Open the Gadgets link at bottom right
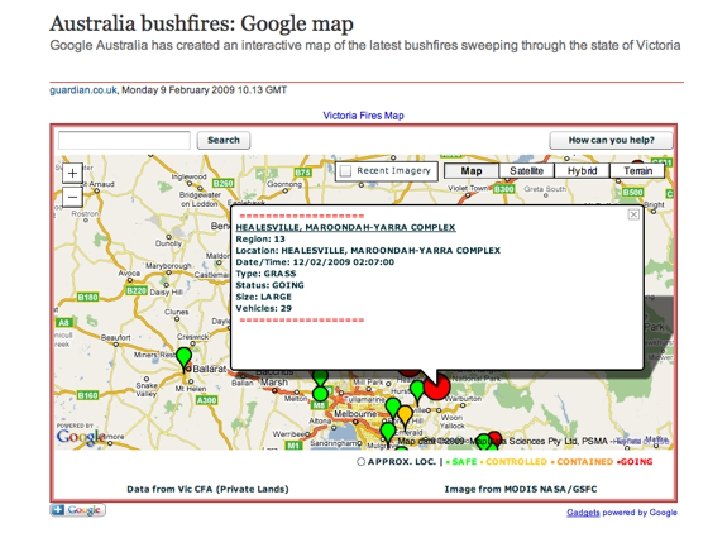The width and height of the screenshot is (720, 540). pyautogui.click(x=583, y=512)
